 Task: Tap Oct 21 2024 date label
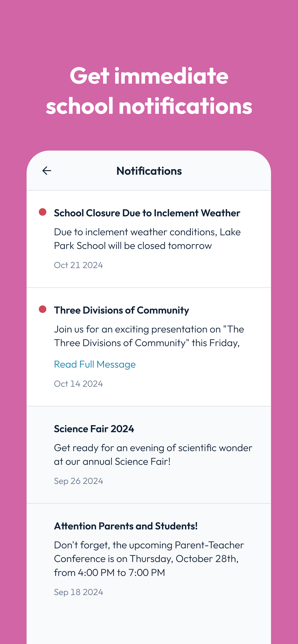[78, 265]
